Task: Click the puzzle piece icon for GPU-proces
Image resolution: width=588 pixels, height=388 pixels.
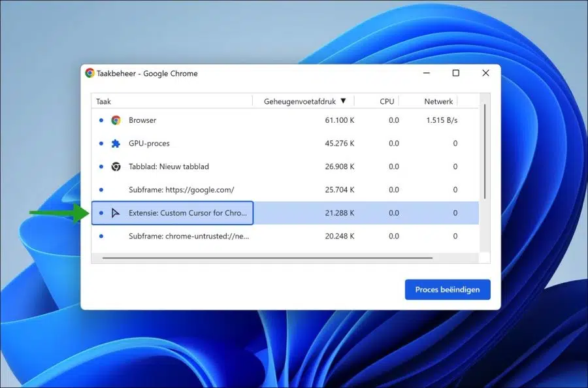Action: point(116,144)
